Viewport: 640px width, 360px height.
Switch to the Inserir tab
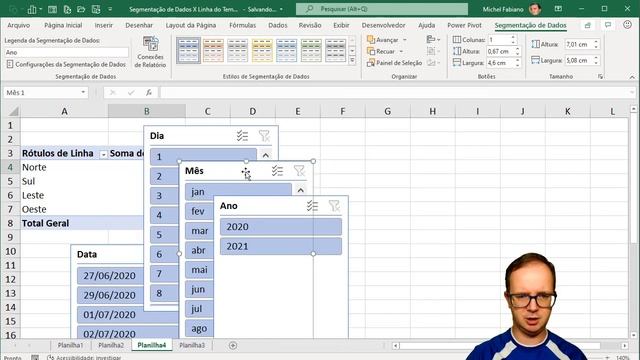point(104,25)
